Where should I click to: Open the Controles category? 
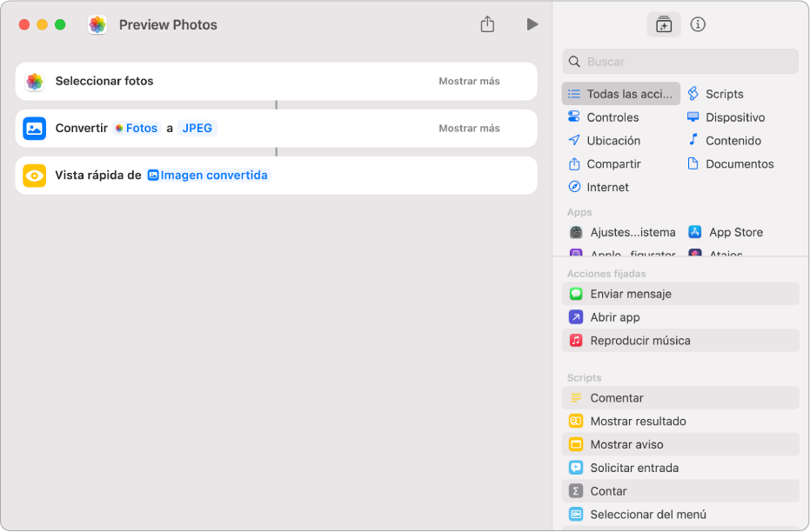(604, 117)
